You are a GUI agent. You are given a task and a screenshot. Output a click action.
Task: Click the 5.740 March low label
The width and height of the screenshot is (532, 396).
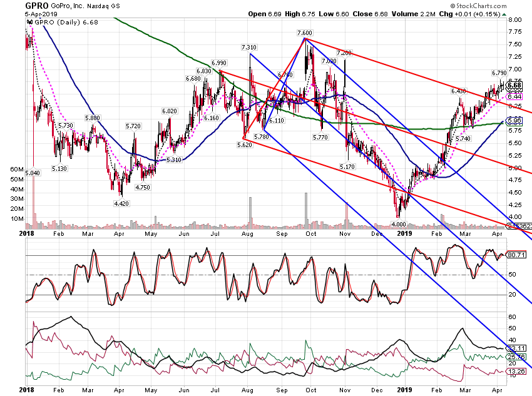[x=463, y=139]
